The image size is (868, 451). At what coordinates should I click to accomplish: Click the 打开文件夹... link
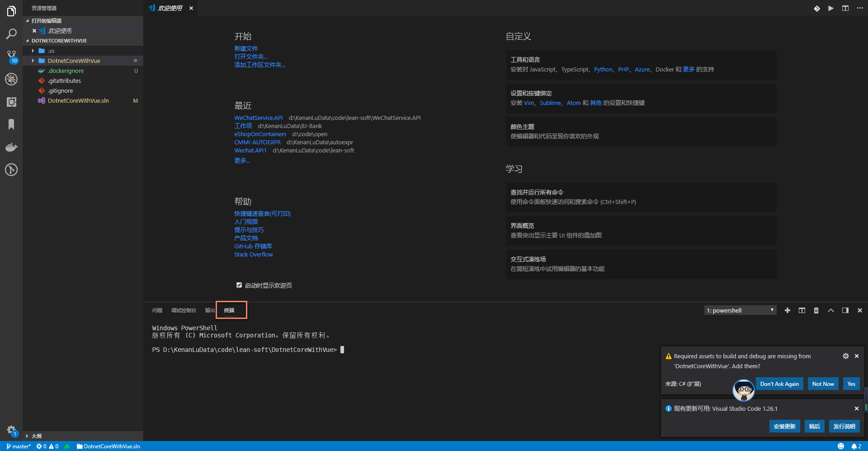(251, 57)
